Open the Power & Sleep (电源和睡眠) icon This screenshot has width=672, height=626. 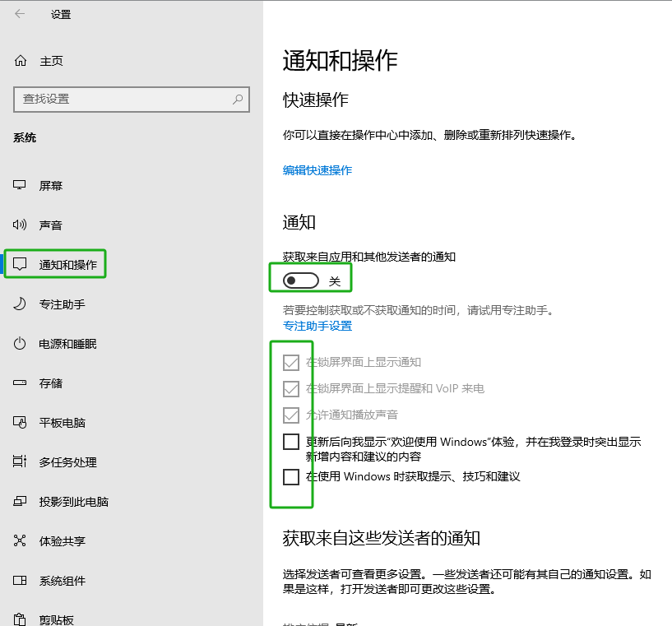coord(21,344)
